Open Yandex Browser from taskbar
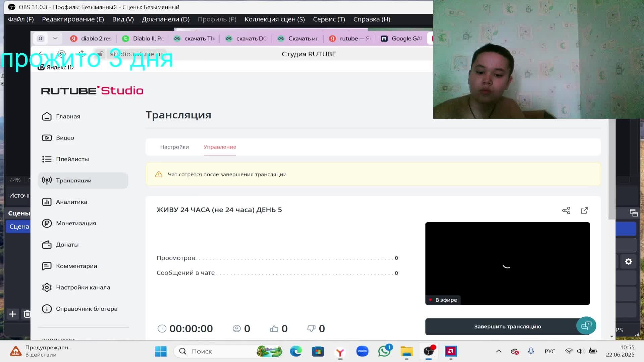The height and width of the screenshot is (362, 644). point(340,351)
